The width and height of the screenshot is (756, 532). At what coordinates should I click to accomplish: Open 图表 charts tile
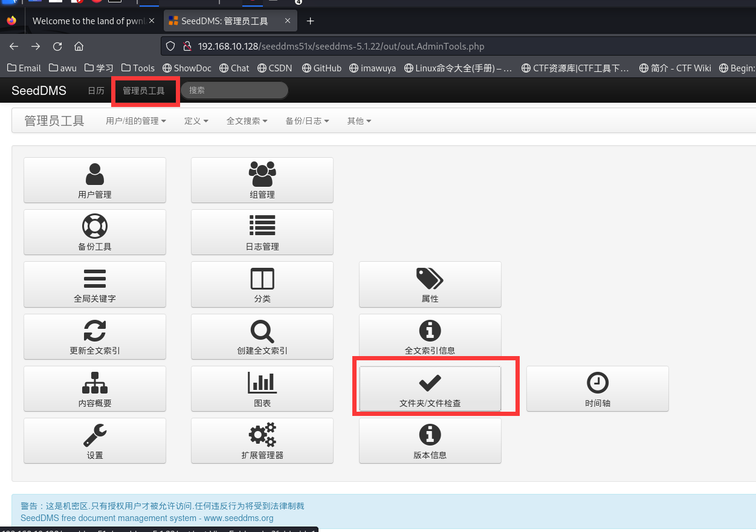(262, 388)
